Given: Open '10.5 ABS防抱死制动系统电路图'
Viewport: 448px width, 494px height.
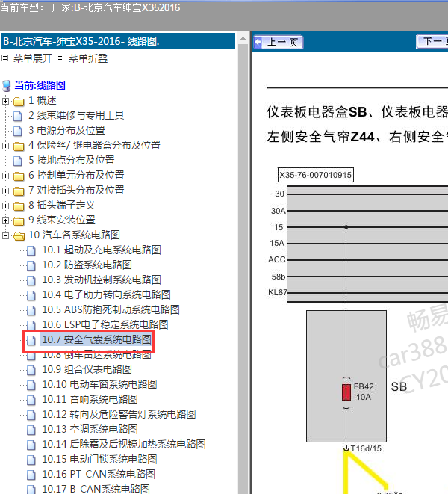Looking at the screenshot, I should click(111, 309).
